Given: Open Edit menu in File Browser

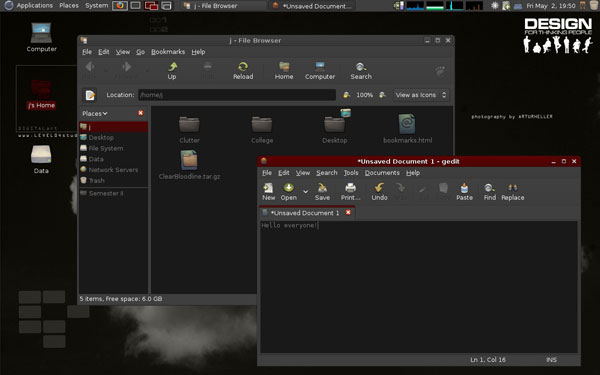Looking at the screenshot, I should point(103,52).
